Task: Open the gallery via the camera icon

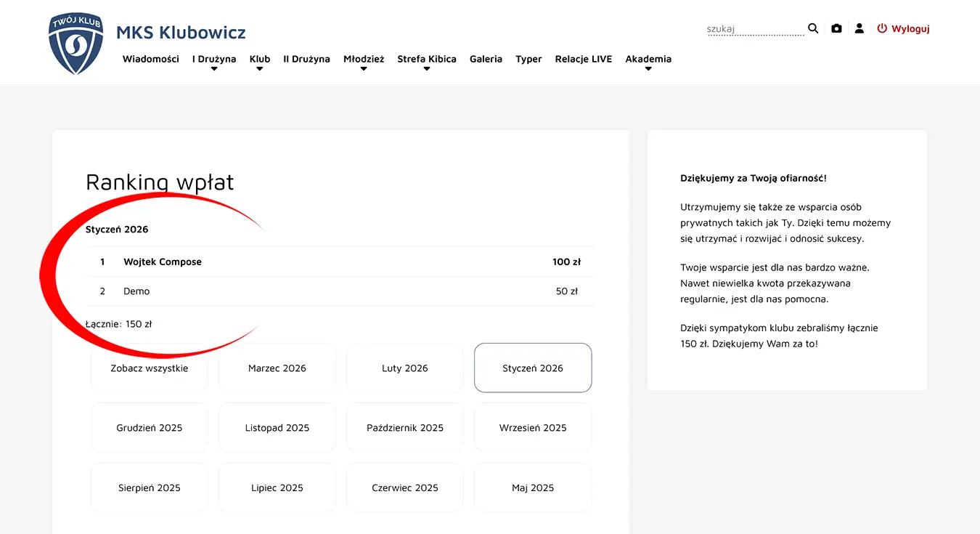Action: click(836, 28)
